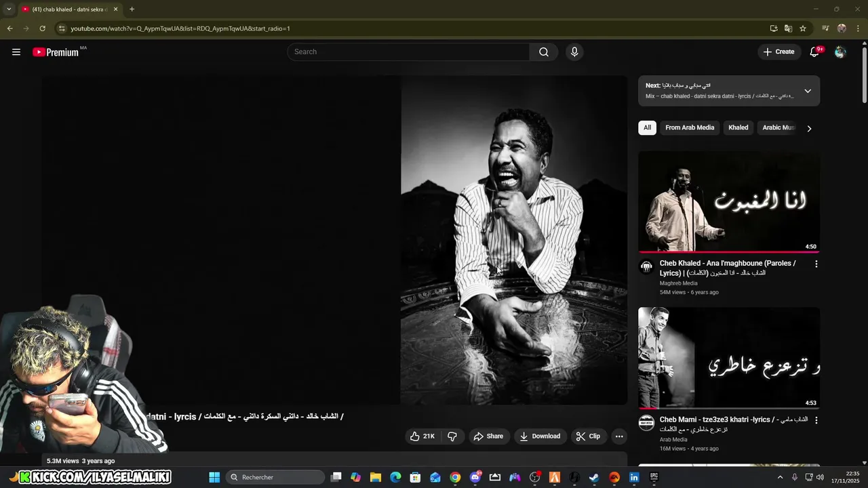Select the From Arab Media chip
868x488 pixels.
(x=690, y=127)
